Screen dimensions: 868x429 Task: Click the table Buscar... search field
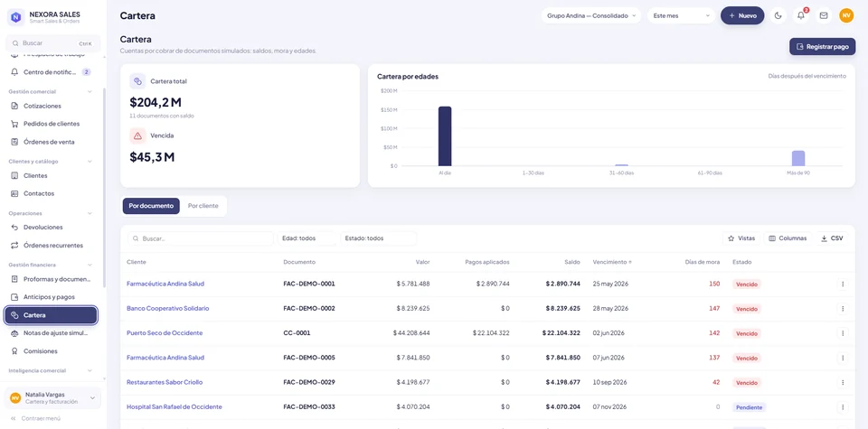click(x=201, y=238)
